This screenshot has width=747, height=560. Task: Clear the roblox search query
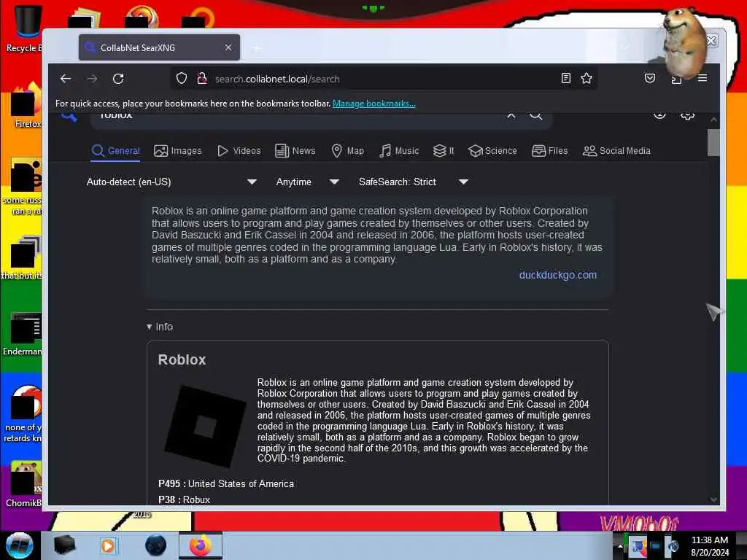pos(511,115)
